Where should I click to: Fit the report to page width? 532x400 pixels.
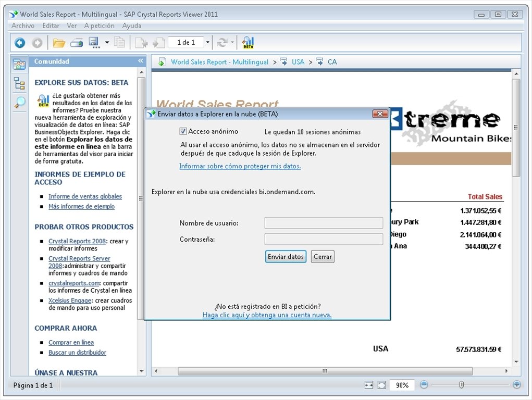coord(369,385)
